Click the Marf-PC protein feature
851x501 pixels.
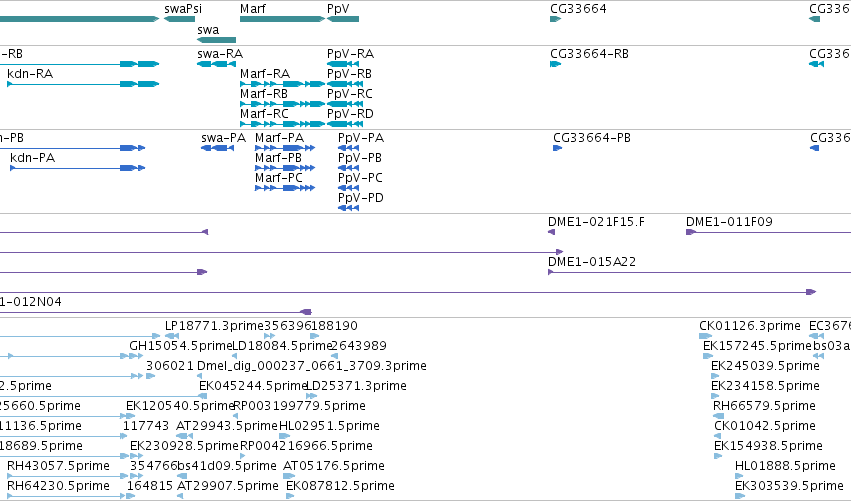pyautogui.click(x=285, y=188)
